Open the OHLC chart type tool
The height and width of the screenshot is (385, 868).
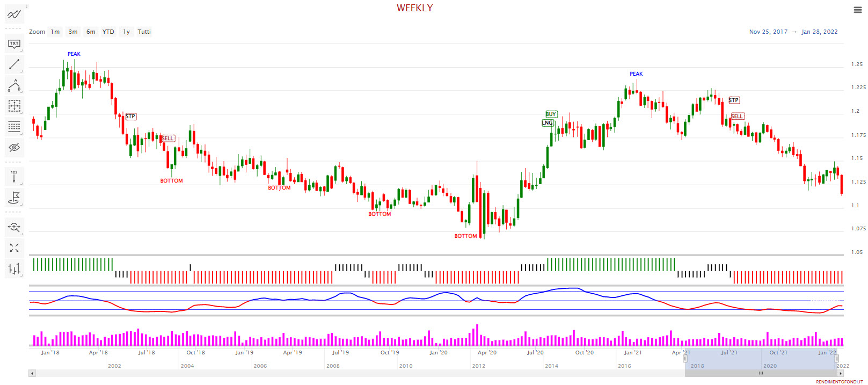click(x=14, y=268)
